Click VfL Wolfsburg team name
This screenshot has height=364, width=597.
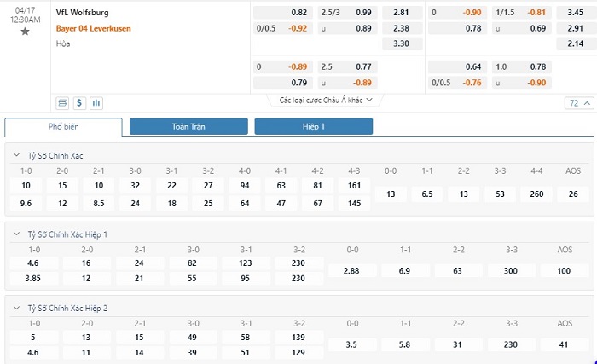83,13
